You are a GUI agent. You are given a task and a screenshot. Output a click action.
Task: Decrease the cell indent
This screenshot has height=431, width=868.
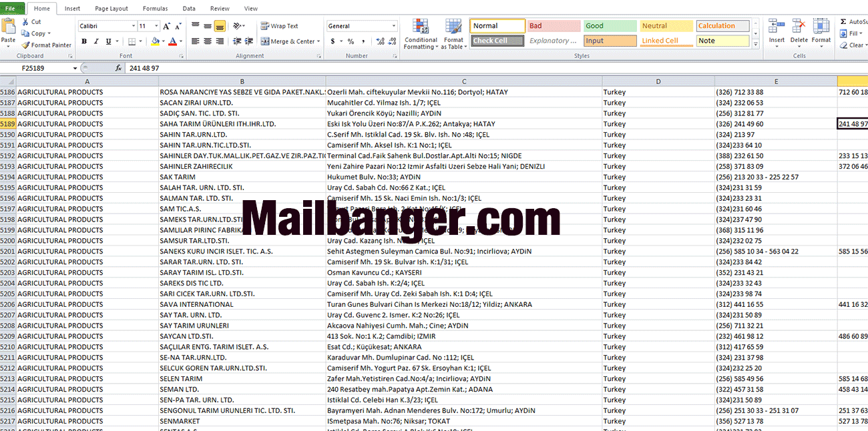(237, 41)
